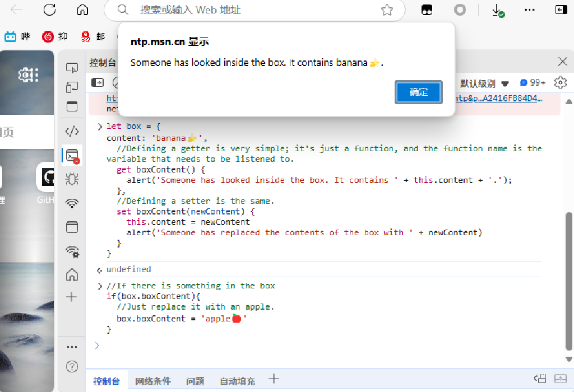Expand the '//If there is something' entry chevron

coord(100,286)
